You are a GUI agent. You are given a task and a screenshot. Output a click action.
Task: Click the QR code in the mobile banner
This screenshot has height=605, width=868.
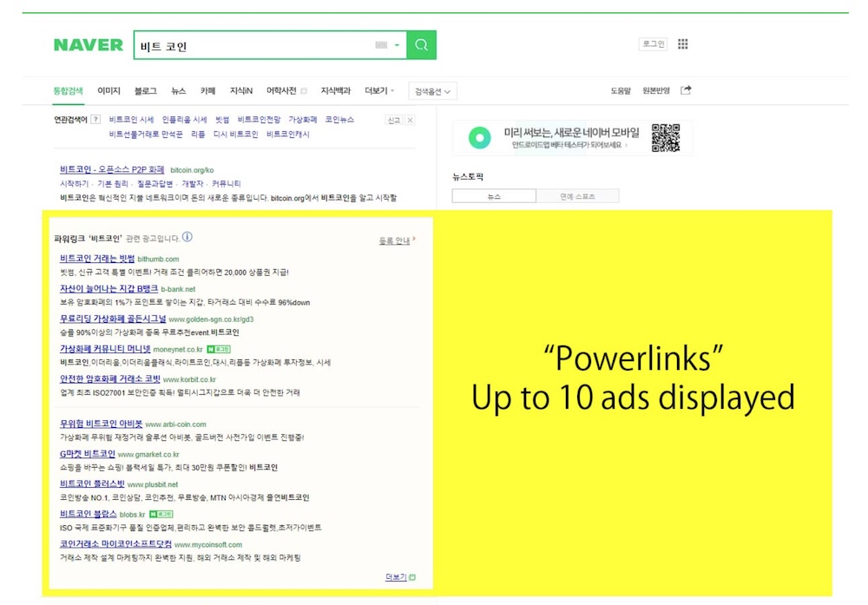tap(666, 137)
